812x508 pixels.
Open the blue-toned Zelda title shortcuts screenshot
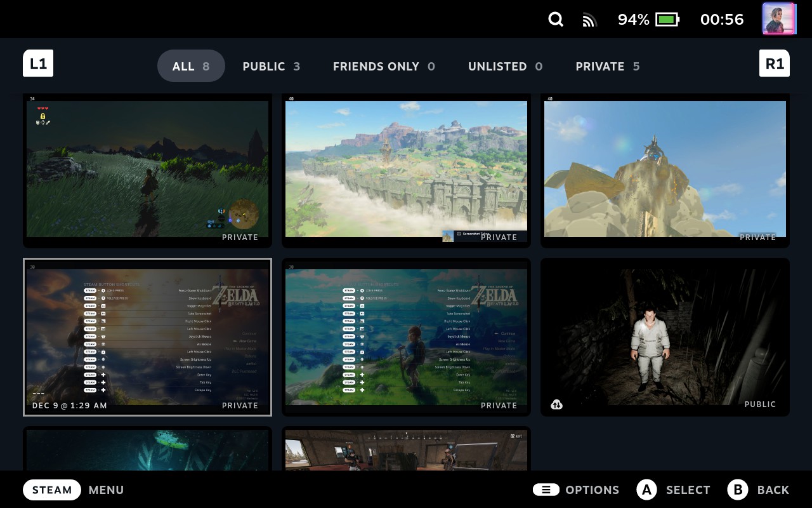point(406,337)
